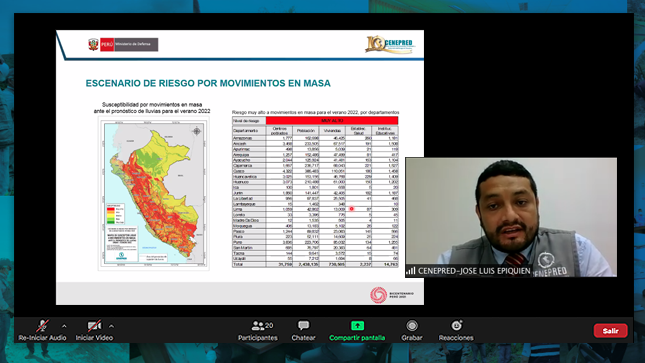Image resolution: width=645 pixels, height=363 pixels.
Task: Click the signal strength icon beside speaker name
Action: pyautogui.click(x=411, y=270)
